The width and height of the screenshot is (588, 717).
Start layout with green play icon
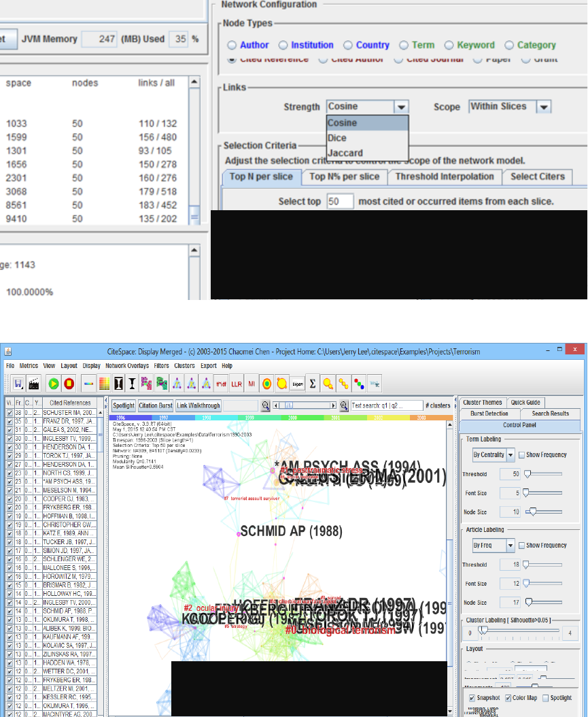coord(54,384)
